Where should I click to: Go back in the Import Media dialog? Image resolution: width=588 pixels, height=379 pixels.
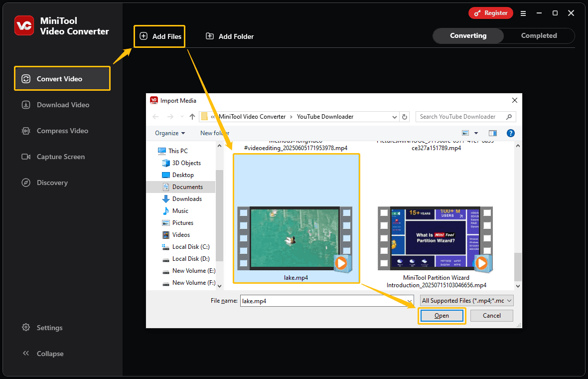pyautogui.click(x=155, y=117)
